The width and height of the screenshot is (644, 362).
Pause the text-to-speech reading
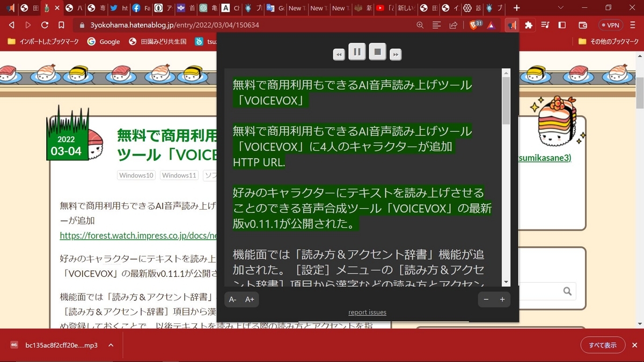point(357,52)
